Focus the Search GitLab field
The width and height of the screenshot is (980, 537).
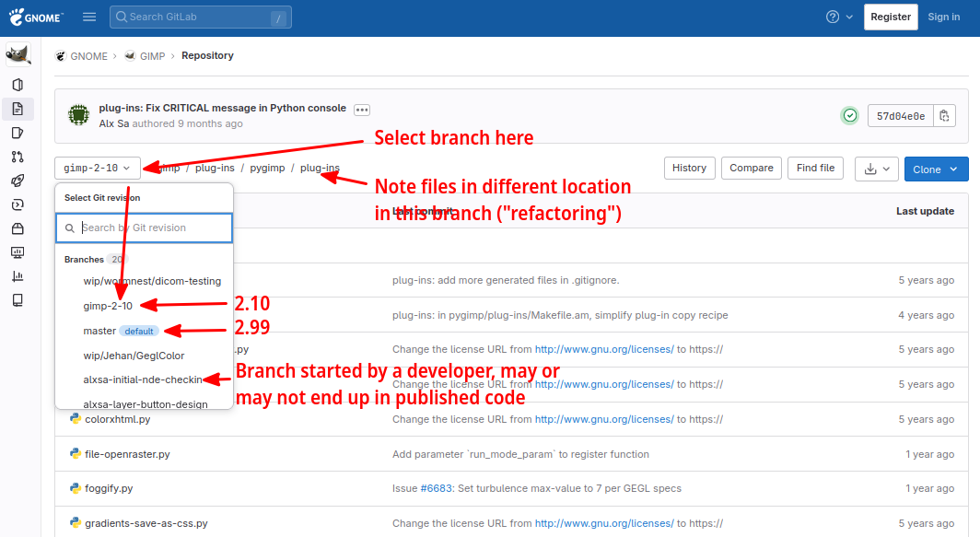193,17
